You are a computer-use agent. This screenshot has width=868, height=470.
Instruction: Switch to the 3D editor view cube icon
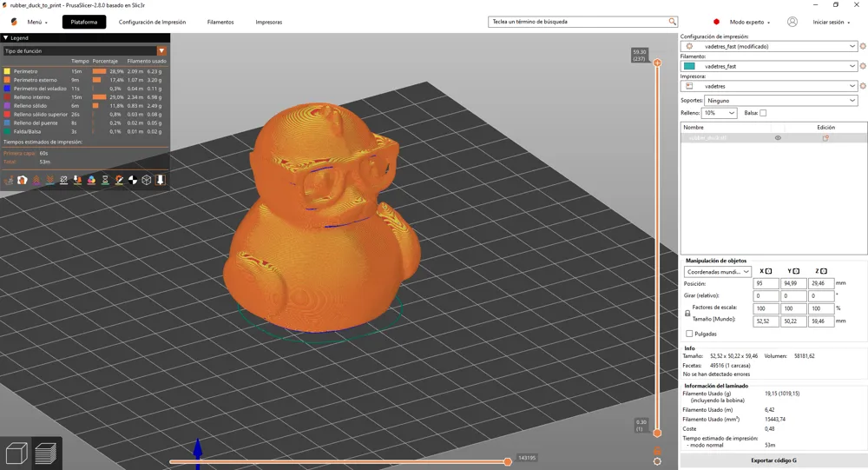(16, 453)
